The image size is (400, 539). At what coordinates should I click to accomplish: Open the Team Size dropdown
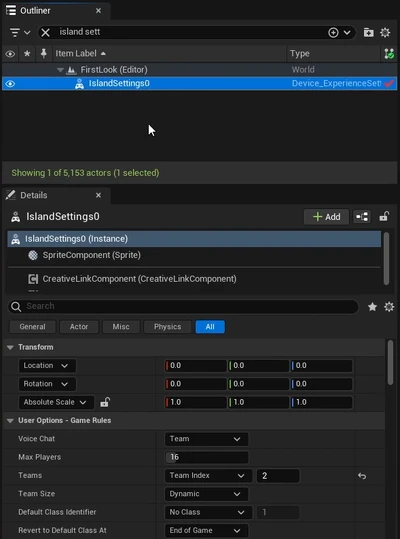pyautogui.click(x=206, y=494)
